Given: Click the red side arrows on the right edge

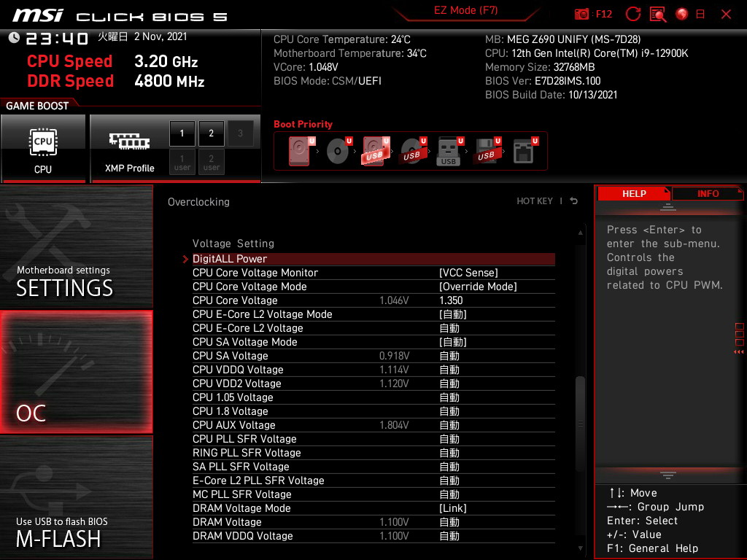Looking at the screenshot, I should point(739,352).
